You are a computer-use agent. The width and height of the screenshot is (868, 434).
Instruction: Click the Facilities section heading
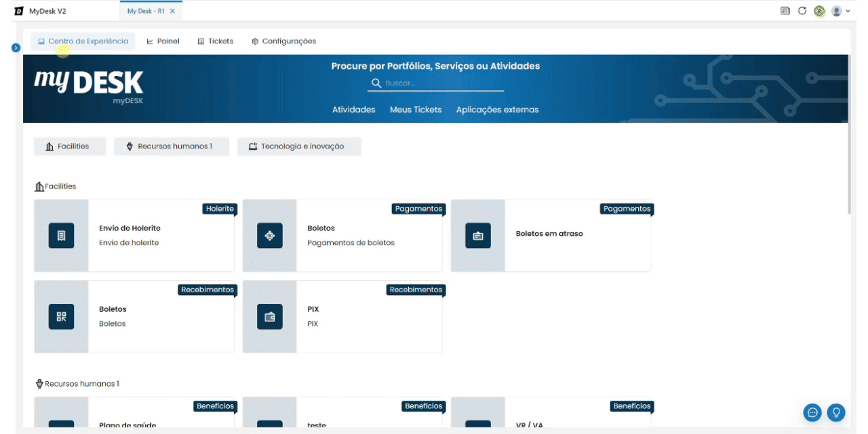[56, 186]
